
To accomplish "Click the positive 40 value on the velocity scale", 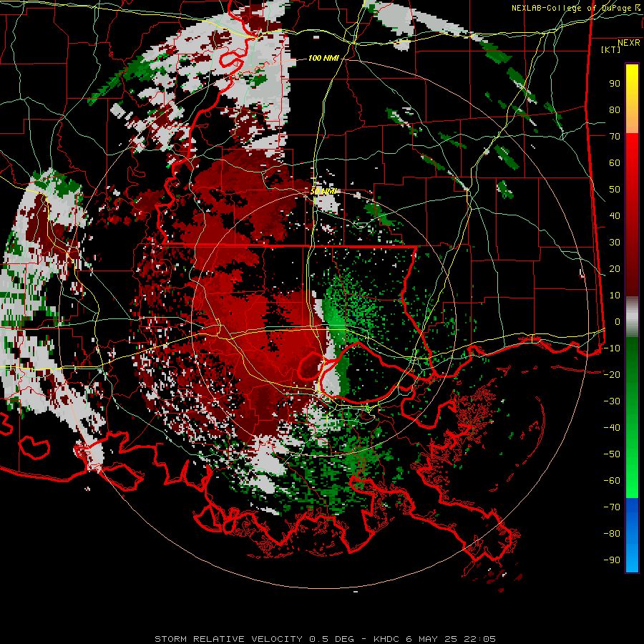I will click(x=615, y=216).
